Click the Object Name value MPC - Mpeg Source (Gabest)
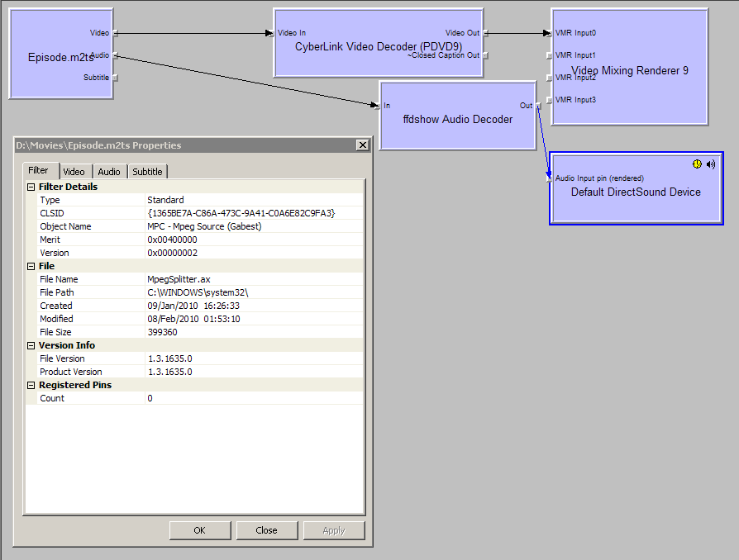This screenshot has height=560, width=739. (204, 226)
